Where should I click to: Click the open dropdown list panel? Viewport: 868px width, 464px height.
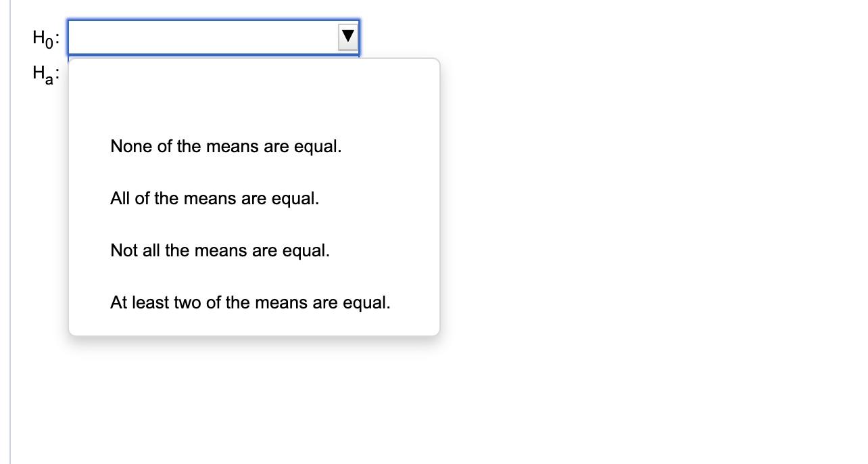pos(254,196)
